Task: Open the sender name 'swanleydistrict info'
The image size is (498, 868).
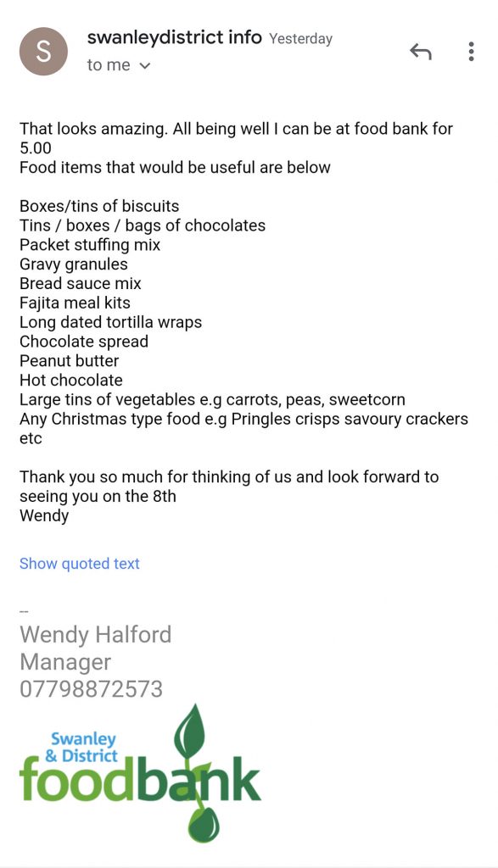Action: (174, 37)
